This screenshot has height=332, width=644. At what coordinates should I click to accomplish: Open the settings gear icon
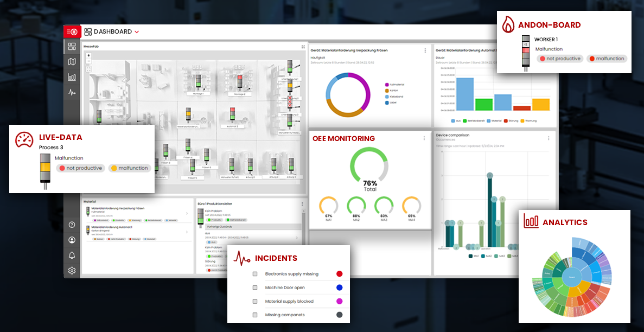pos(72,271)
